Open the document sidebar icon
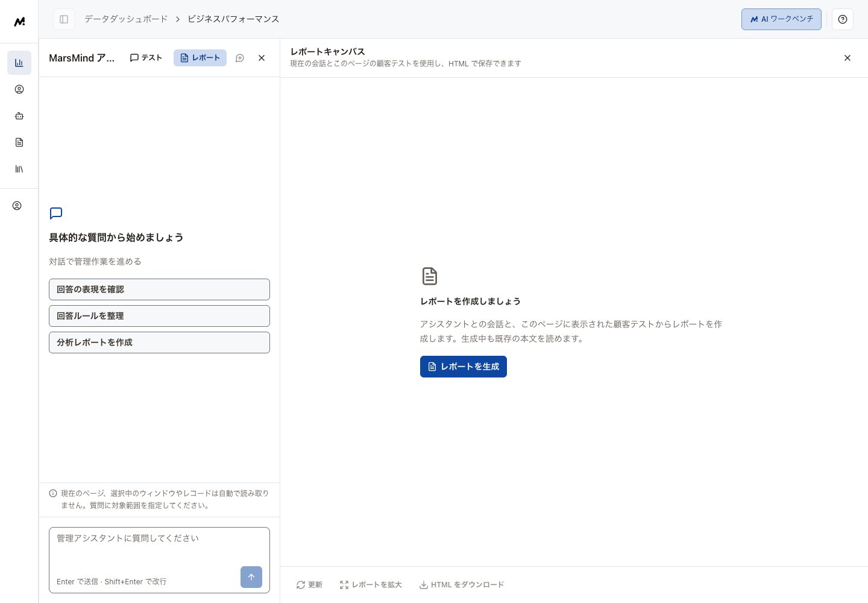This screenshot has width=868, height=603. pyautogui.click(x=19, y=142)
